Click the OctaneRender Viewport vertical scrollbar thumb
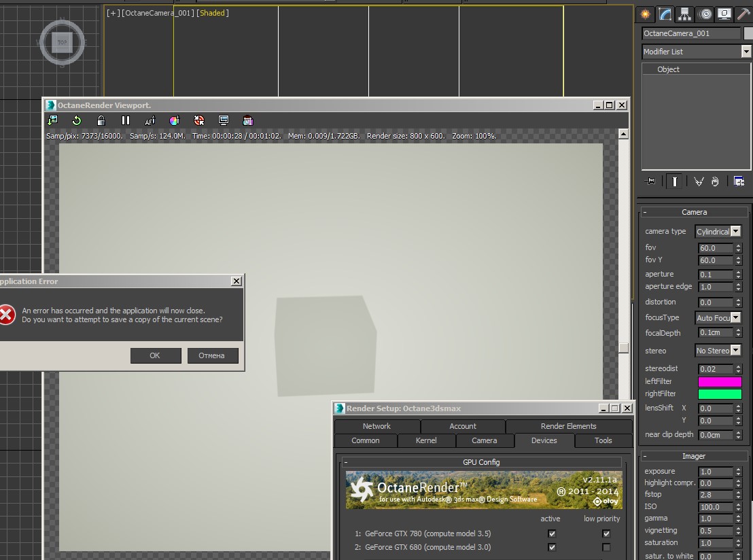The height and width of the screenshot is (560, 753). [x=623, y=348]
